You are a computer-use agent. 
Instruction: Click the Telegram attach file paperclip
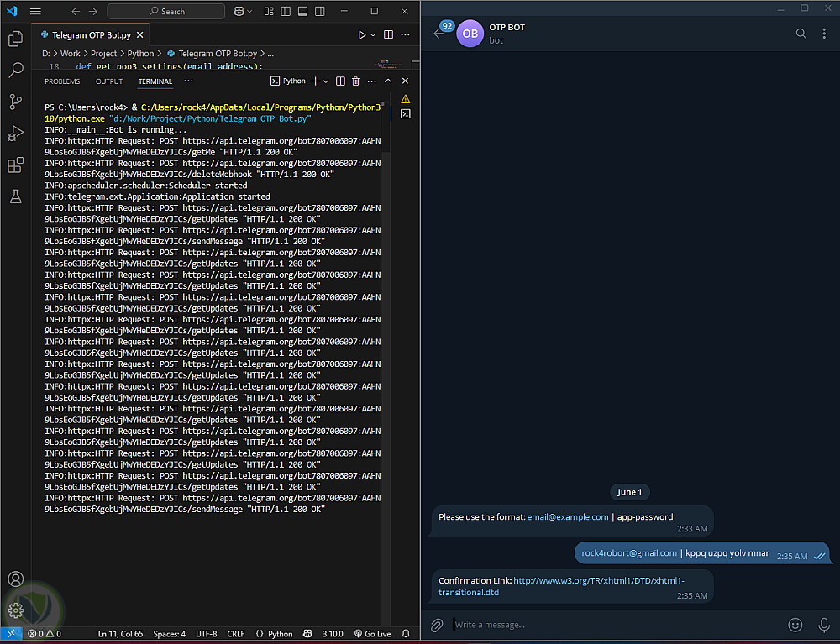tap(437, 625)
